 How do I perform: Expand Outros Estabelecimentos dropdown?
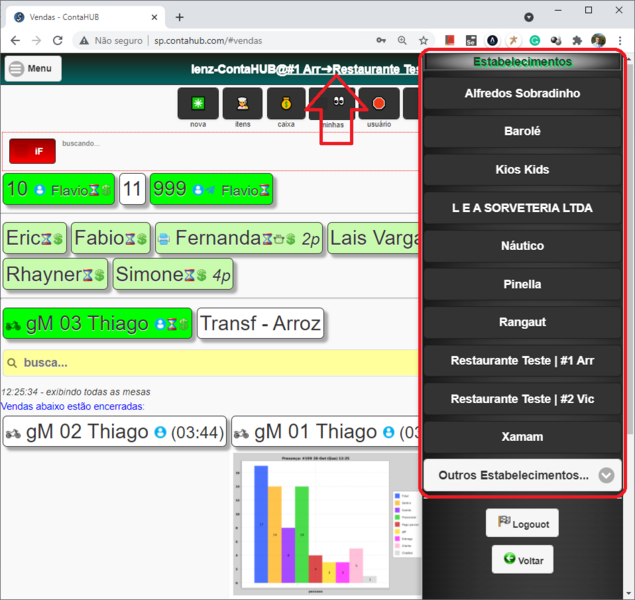click(522, 475)
